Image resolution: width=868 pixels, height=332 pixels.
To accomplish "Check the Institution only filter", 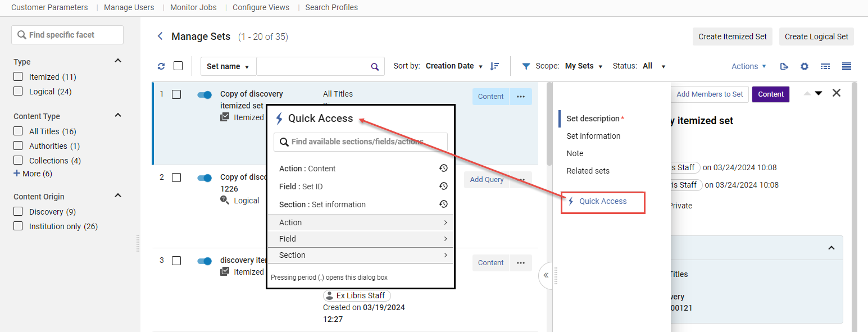I will pyautogui.click(x=18, y=226).
